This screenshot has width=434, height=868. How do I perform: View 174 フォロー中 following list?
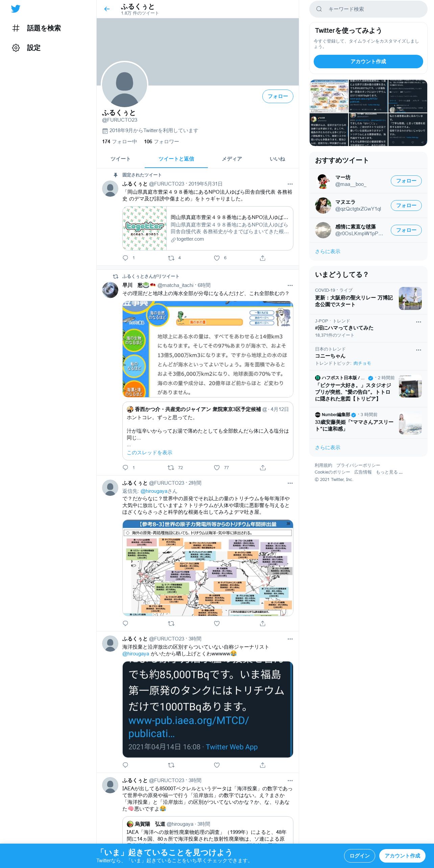tap(119, 142)
